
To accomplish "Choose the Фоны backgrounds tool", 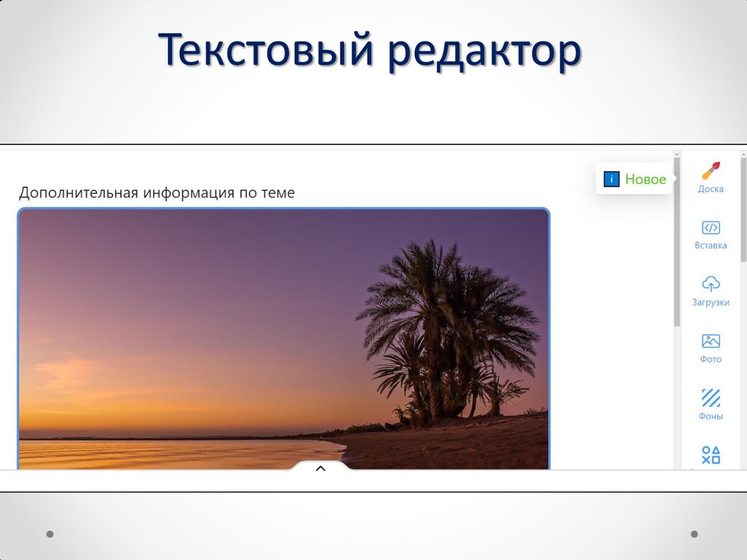I will tap(711, 405).
